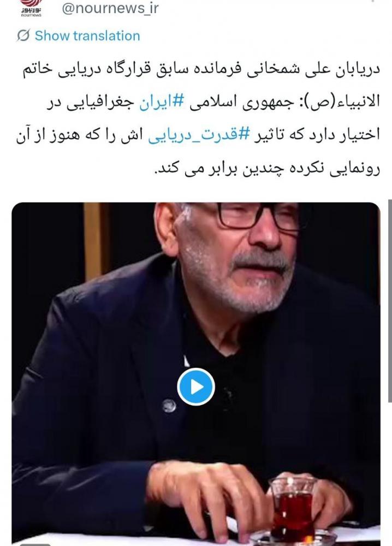Show translation of the Persian tweet

tap(87, 35)
